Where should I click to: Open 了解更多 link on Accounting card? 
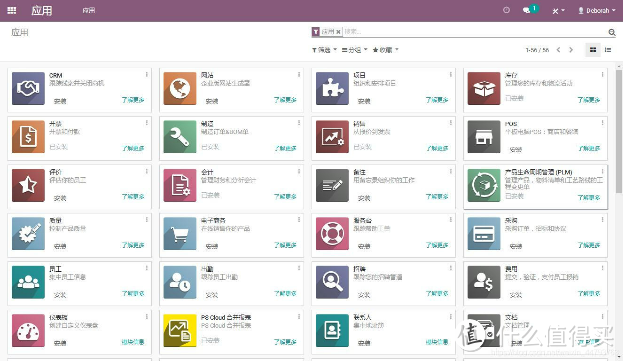coord(285,197)
